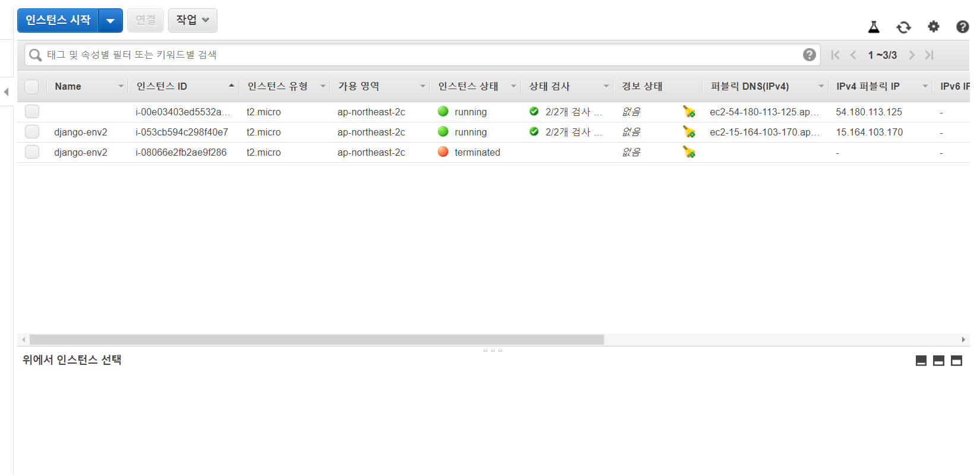Click the disabled 연결 connect button
The image size is (980, 476).
pyautogui.click(x=146, y=20)
